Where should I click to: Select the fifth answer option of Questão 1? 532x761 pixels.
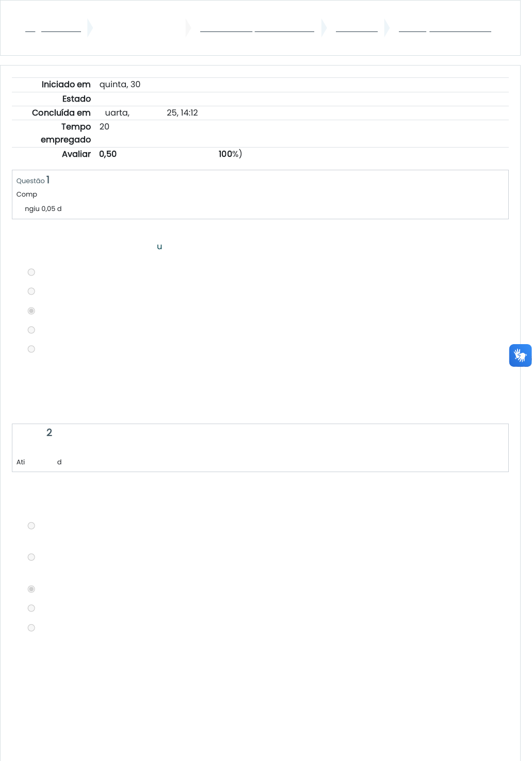(x=31, y=349)
